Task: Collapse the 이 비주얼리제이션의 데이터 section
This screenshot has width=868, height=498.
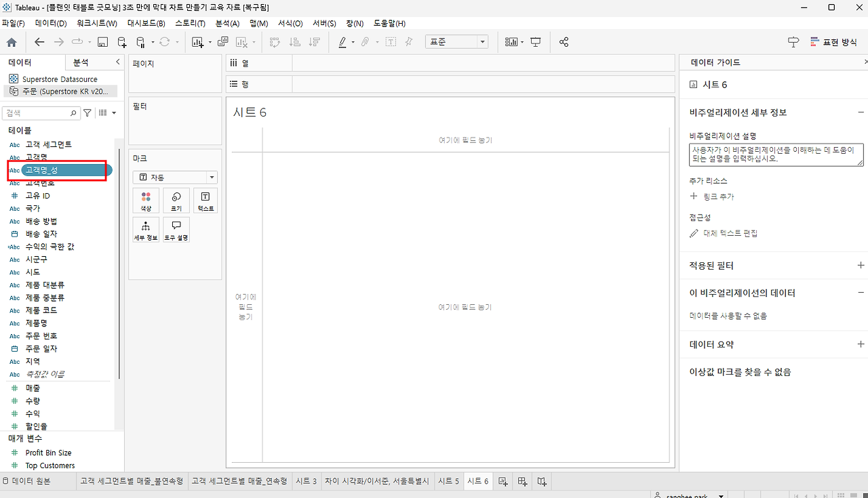Action: (x=861, y=293)
